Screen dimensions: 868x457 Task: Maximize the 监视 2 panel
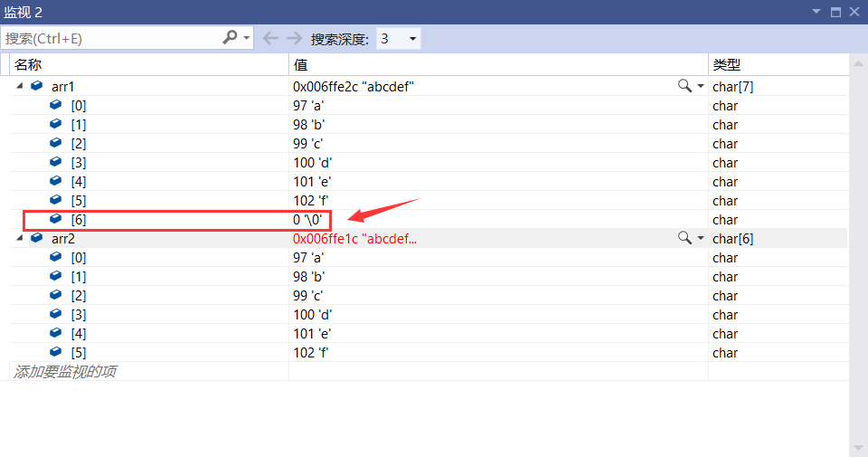(x=835, y=12)
